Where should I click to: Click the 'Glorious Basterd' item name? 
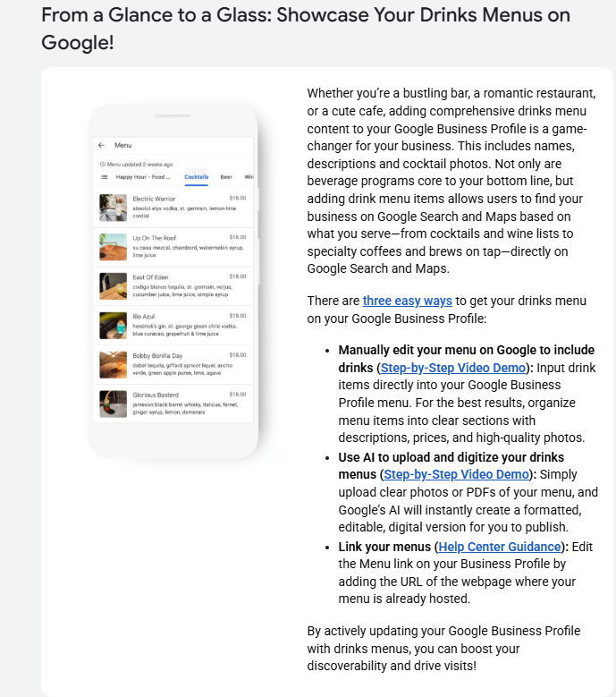[x=156, y=395]
